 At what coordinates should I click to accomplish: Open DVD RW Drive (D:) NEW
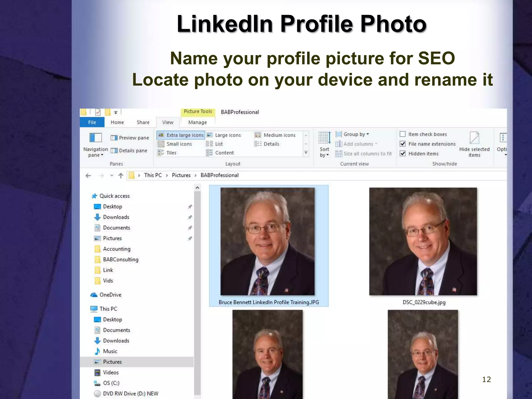click(x=130, y=394)
